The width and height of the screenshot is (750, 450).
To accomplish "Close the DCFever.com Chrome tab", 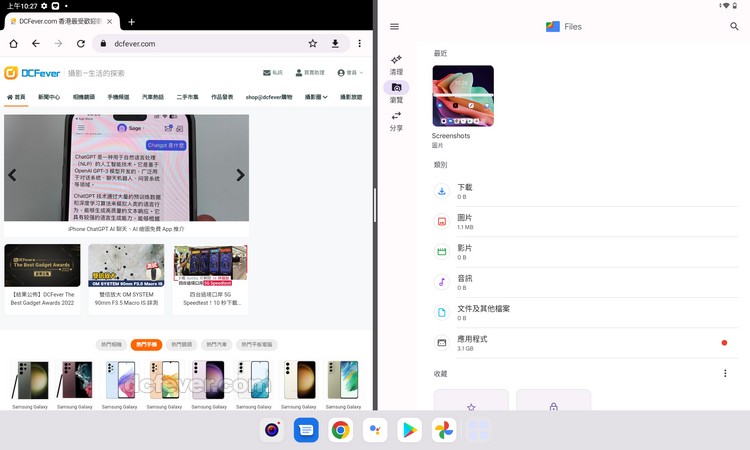I will 110,22.
